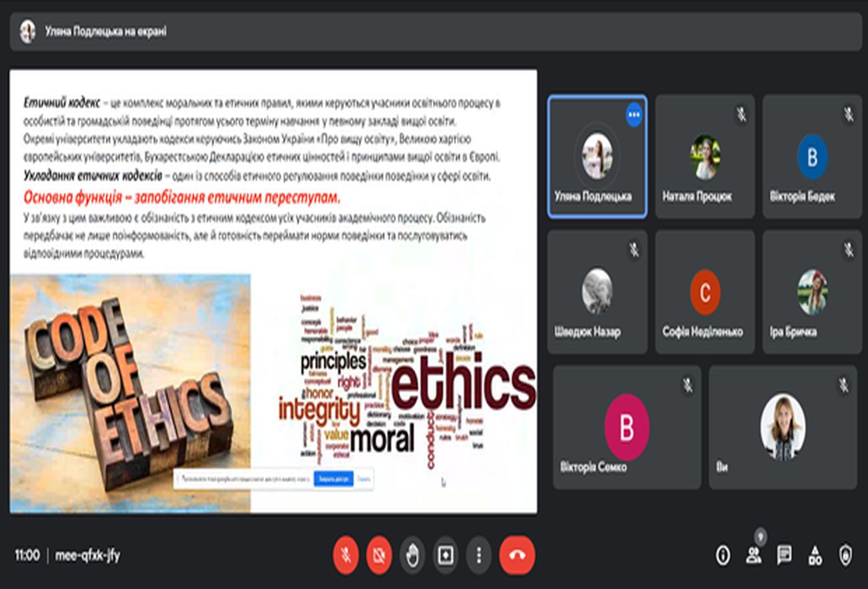
Task: Open options on Уляна Подлецька's tile
Action: (x=634, y=115)
